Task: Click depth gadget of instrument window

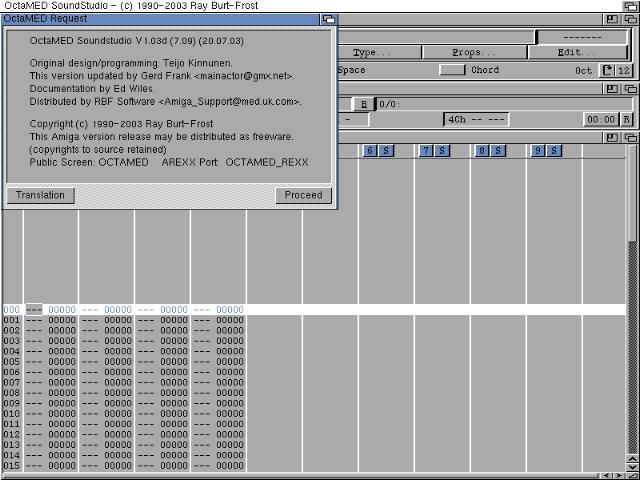Action: tap(631, 19)
